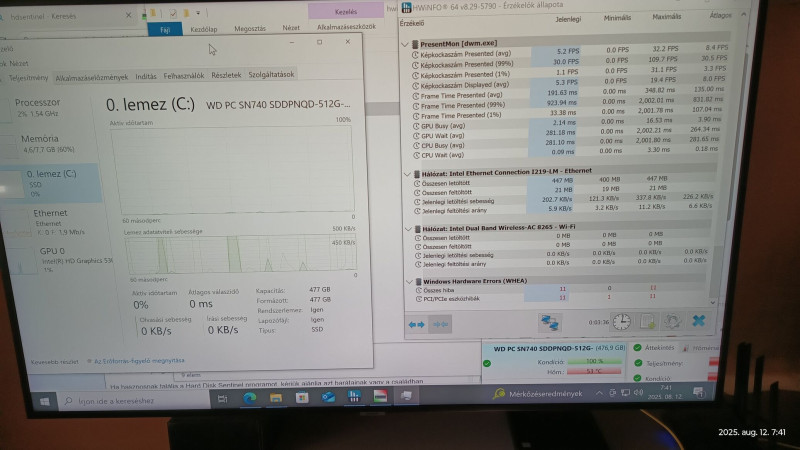
Task: Open File Explorer from the taskbar
Action: [276, 397]
